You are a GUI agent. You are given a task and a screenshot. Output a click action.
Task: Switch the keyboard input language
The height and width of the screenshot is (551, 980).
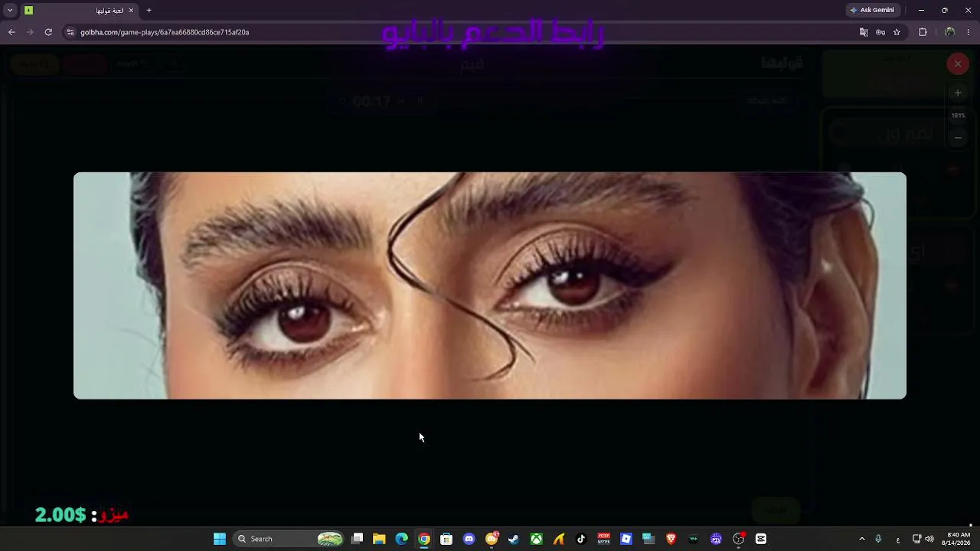898,539
